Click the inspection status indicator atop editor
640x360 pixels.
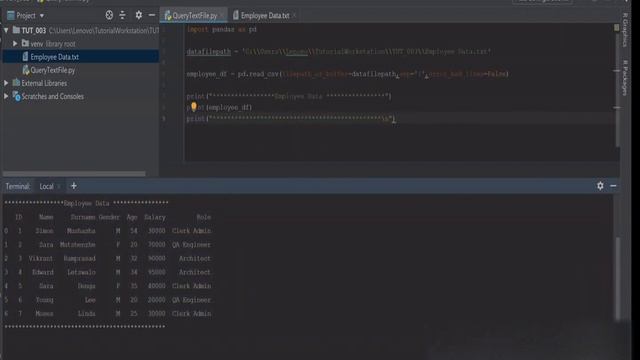click(616, 28)
